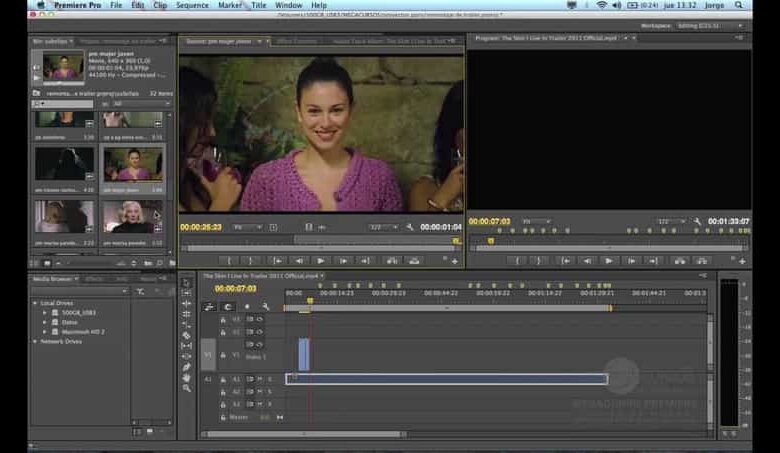
Task: Click Source monitor settings wrench icon
Action: click(x=410, y=227)
